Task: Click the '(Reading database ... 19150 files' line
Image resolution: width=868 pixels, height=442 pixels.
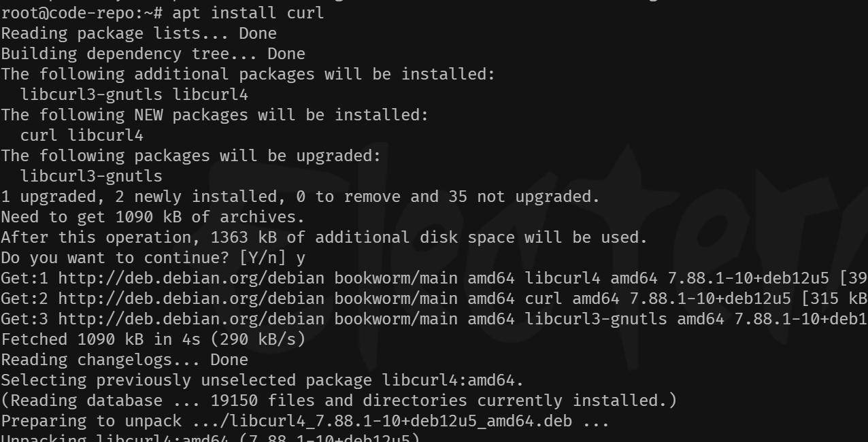Action: [339, 401]
